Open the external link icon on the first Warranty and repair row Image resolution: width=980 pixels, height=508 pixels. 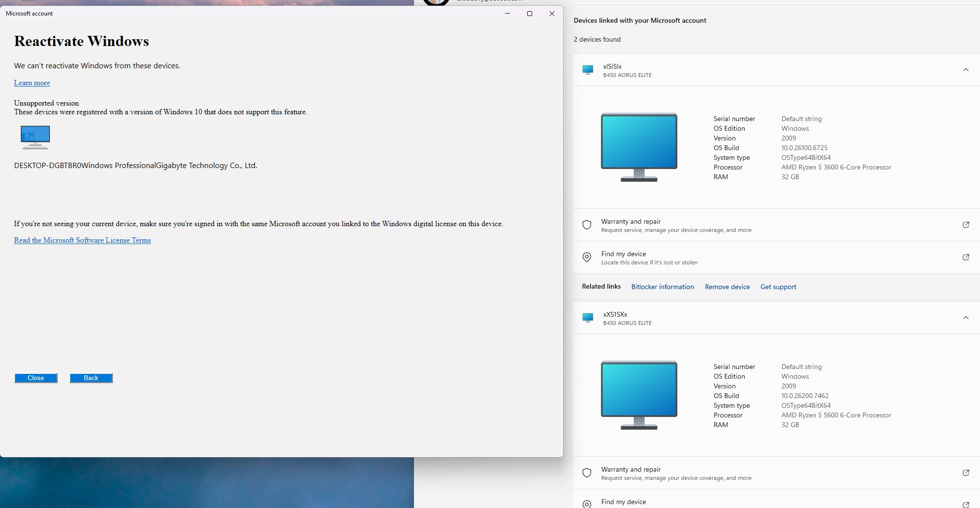(966, 225)
